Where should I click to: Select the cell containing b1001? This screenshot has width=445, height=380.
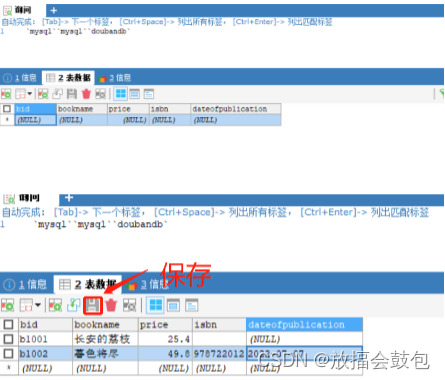tap(45, 339)
